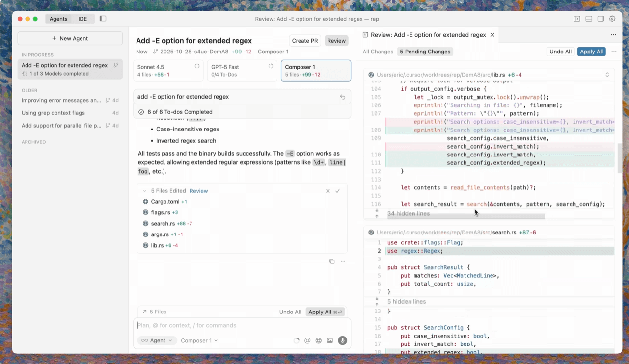Reject edited files with the X icon
Screen dimensions: 629x364
(328, 191)
